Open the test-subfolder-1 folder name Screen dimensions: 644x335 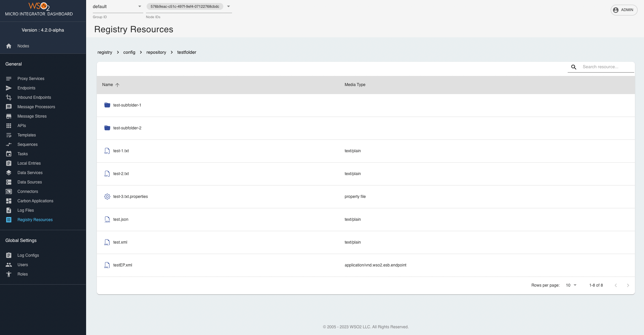point(127,105)
